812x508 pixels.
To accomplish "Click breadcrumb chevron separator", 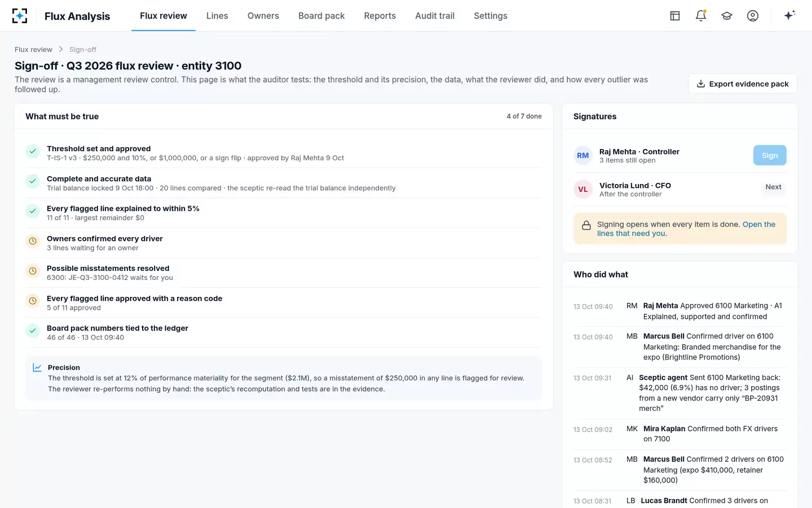I will coord(61,50).
